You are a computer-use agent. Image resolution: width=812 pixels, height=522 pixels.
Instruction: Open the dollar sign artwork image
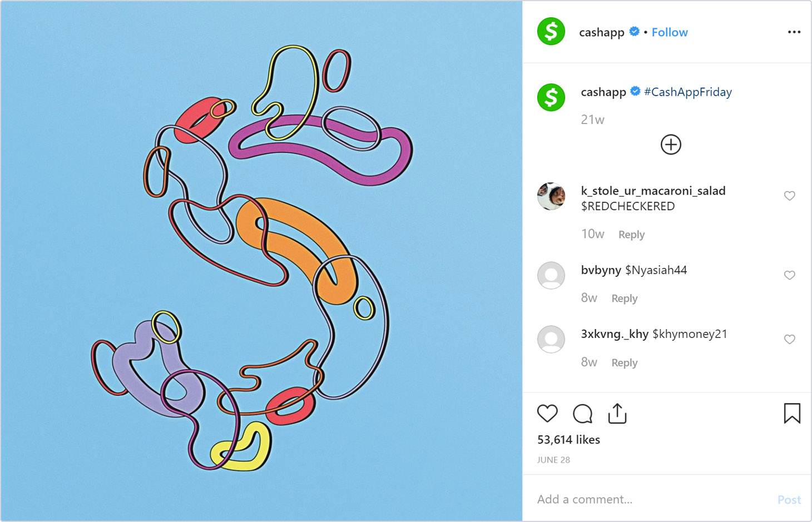point(261,261)
